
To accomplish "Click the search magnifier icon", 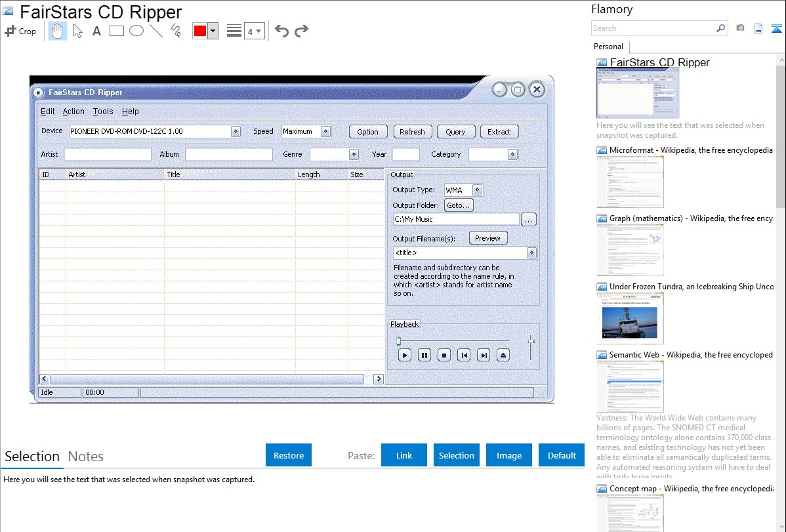I will [x=721, y=28].
